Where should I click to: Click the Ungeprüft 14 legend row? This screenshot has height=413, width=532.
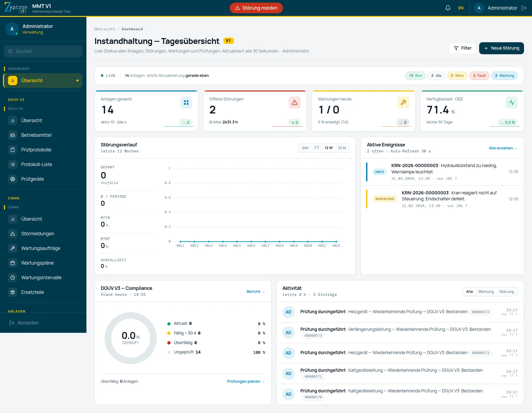pos(216,352)
